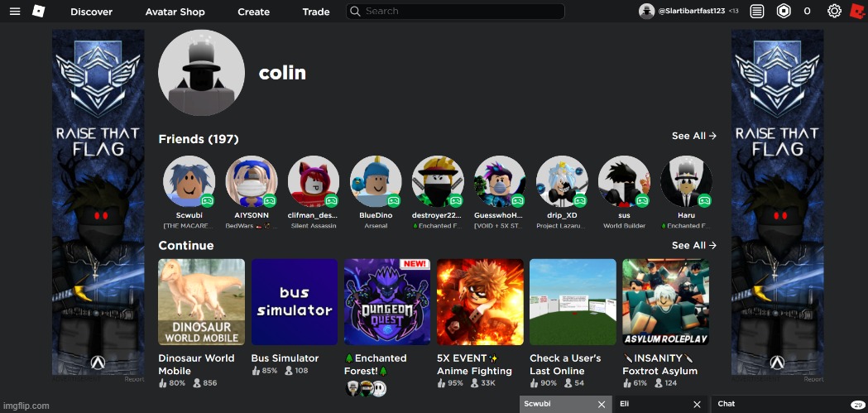Open the Avatar Shop
Image resolution: width=868 pixels, height=413 pixels.
tap(175, 12)
